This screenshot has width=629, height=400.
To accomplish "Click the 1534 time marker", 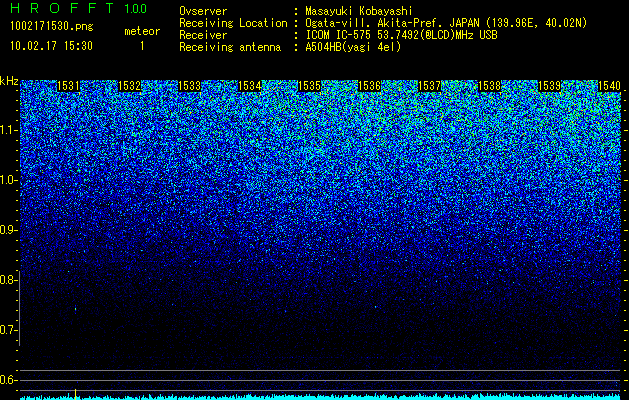I will 250,86.
